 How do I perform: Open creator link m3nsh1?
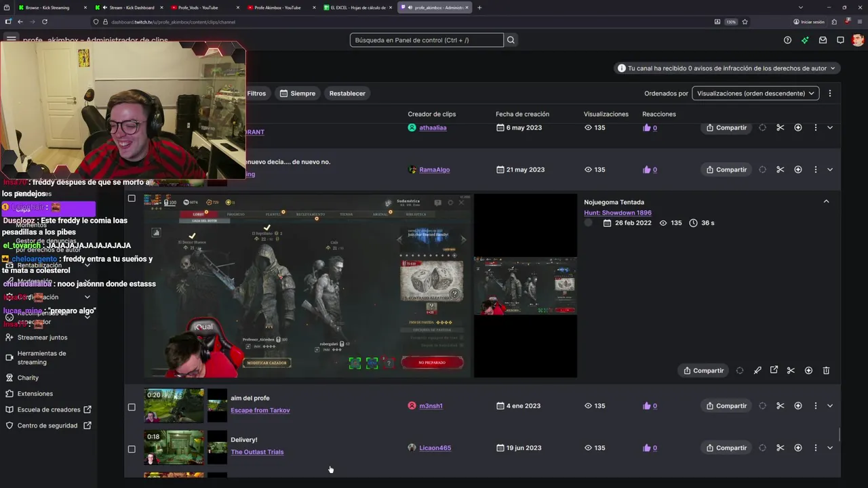click(431, 406)
